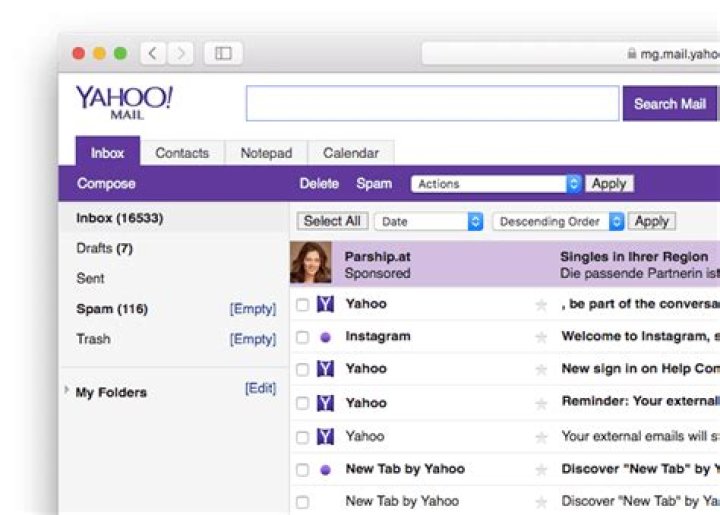Open the Calendar tab
The width and height of the screenshot is (720, 515).
point(350,153)
